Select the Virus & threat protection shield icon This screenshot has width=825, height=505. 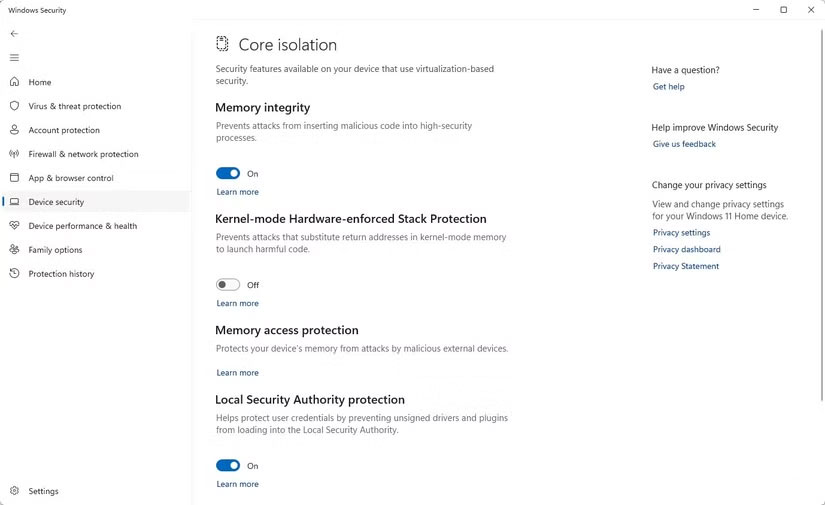tap(14, 106)
